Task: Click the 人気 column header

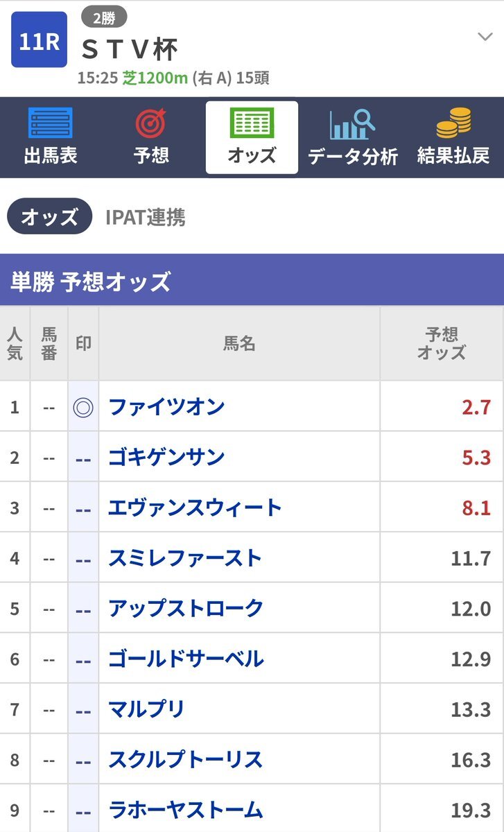Action: (x=15, y=343)
